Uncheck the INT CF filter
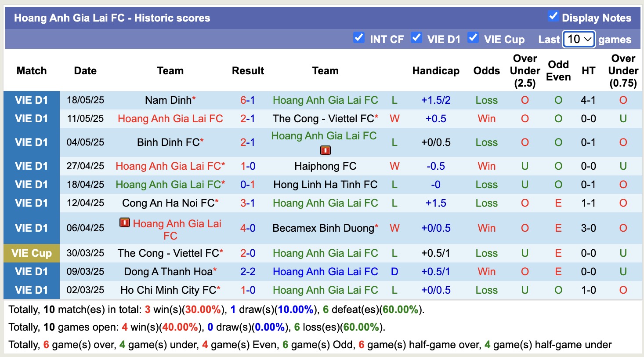Viewport: 644px width, 357px height. (359, 38)
